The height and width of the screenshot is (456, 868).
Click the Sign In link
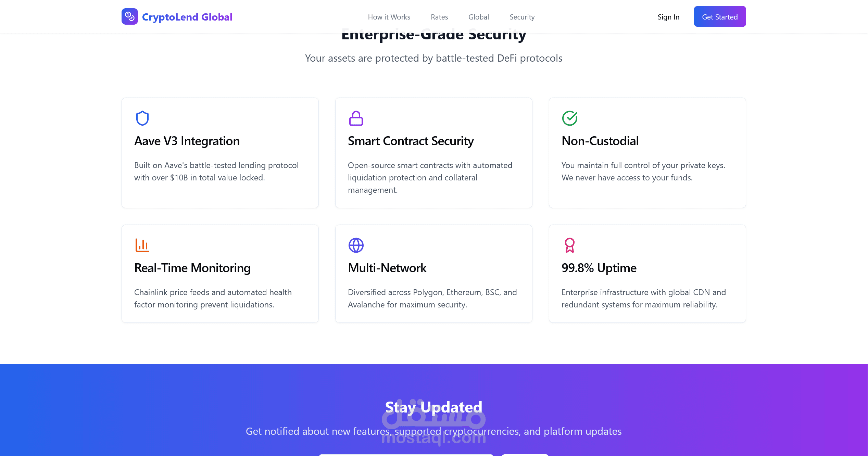coord(668,17)
